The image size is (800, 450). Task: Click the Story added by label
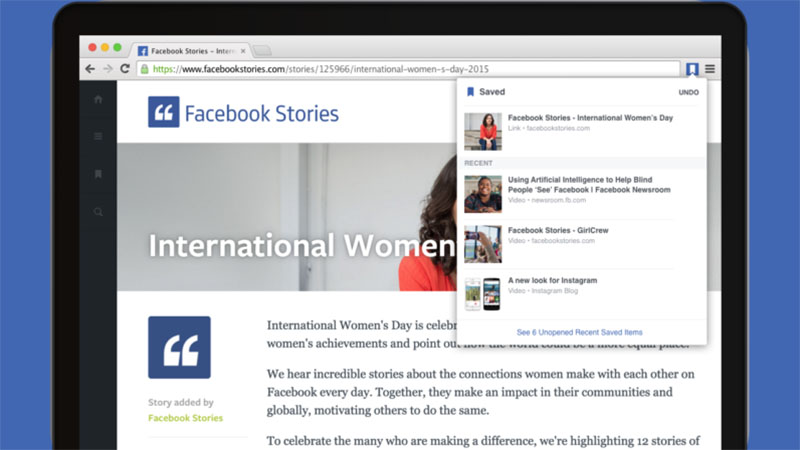(x=181, y=402)
